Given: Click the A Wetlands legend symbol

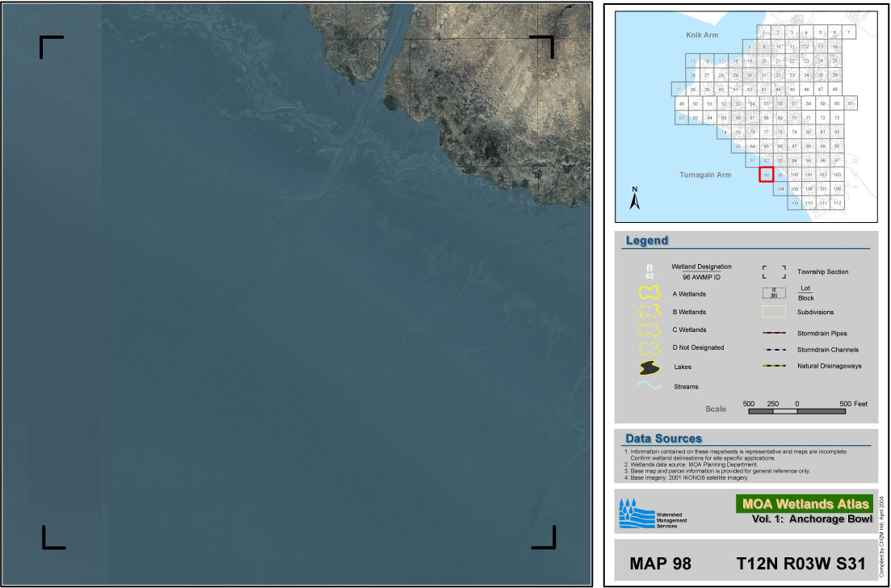Looking at the screenshot, I should point(649,295).
